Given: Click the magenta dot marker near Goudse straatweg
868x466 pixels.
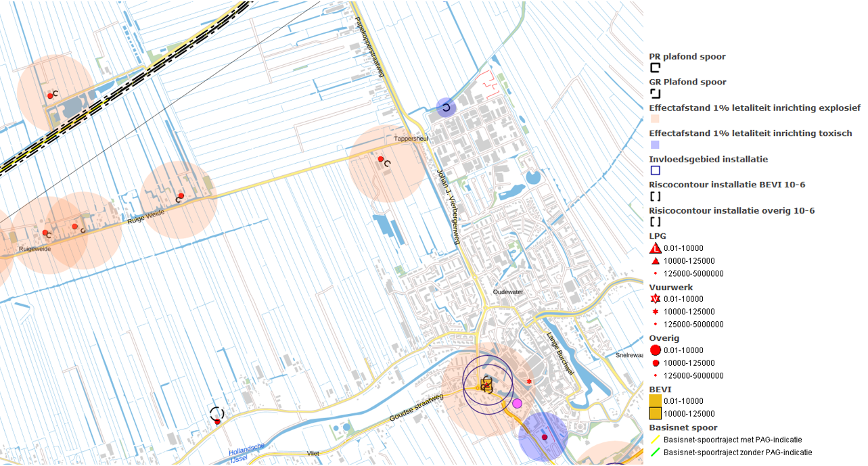Looking at the screenshot, I should coord(517,404).
